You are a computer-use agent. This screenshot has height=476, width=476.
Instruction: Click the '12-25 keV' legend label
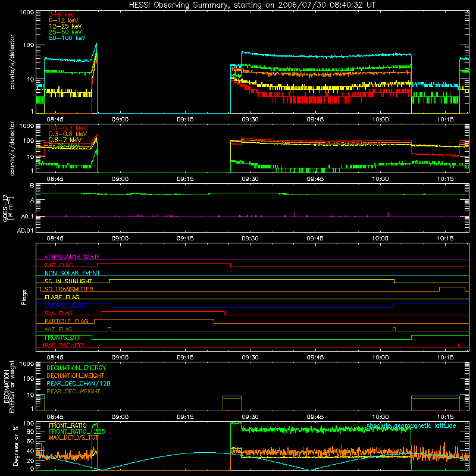pyautogui.click(x=65, y=26)
